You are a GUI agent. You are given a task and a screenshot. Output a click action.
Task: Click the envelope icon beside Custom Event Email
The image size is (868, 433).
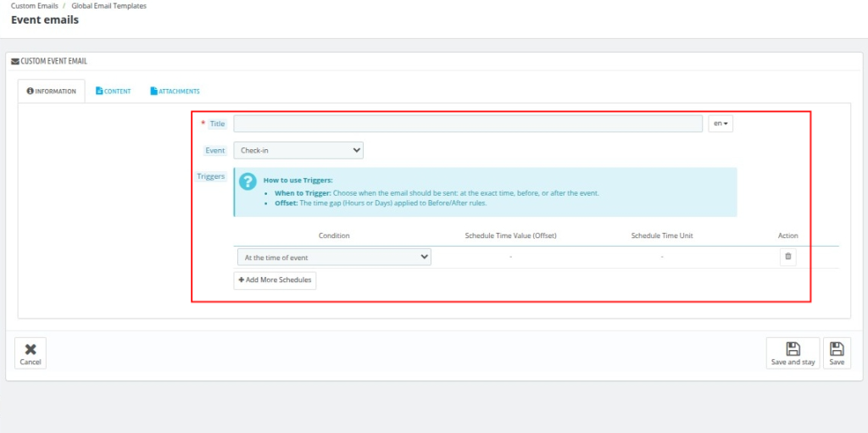(x=14, y=61)
